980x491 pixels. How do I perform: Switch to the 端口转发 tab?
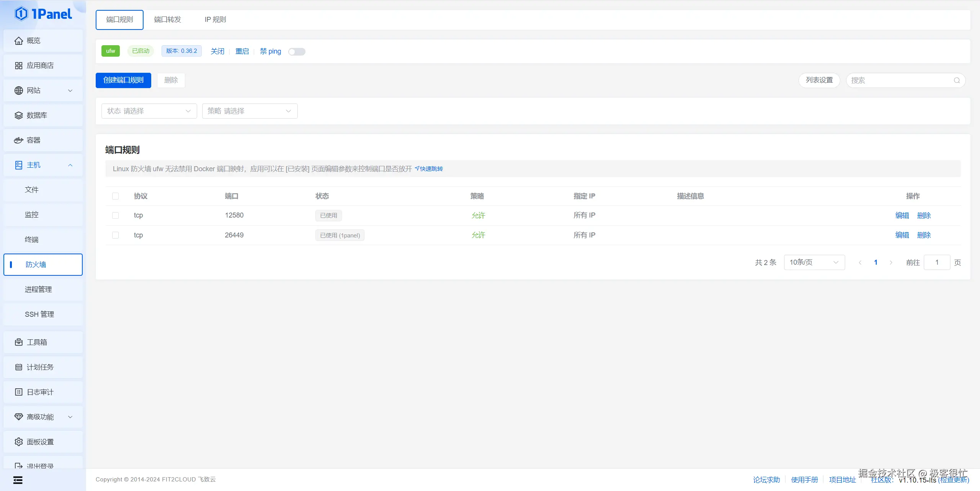(167, 20)
